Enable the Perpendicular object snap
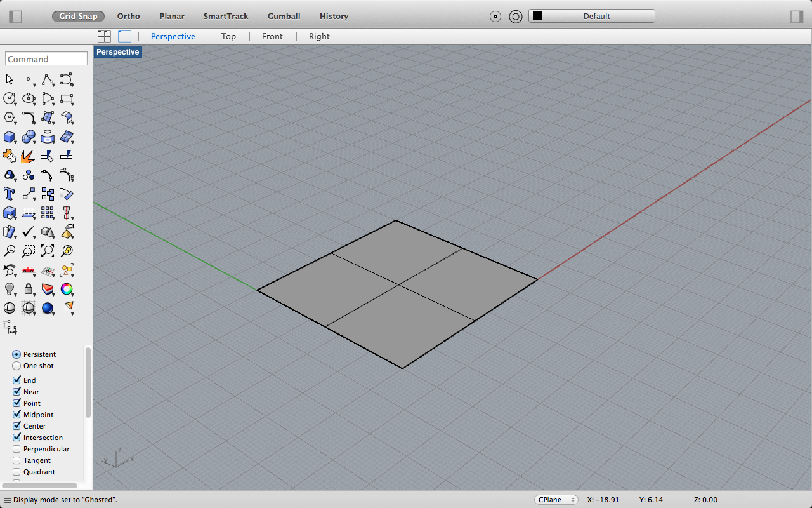 [x=16, y=449]
